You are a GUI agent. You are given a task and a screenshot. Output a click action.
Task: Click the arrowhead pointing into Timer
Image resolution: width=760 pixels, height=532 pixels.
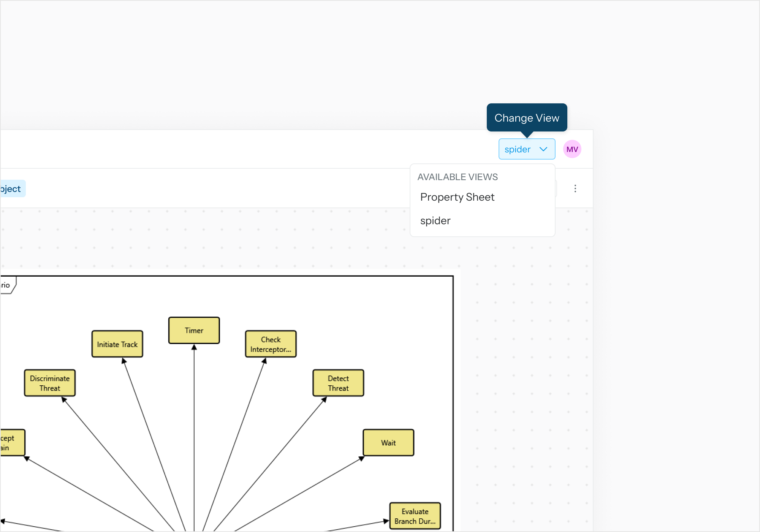pos(194,347)
